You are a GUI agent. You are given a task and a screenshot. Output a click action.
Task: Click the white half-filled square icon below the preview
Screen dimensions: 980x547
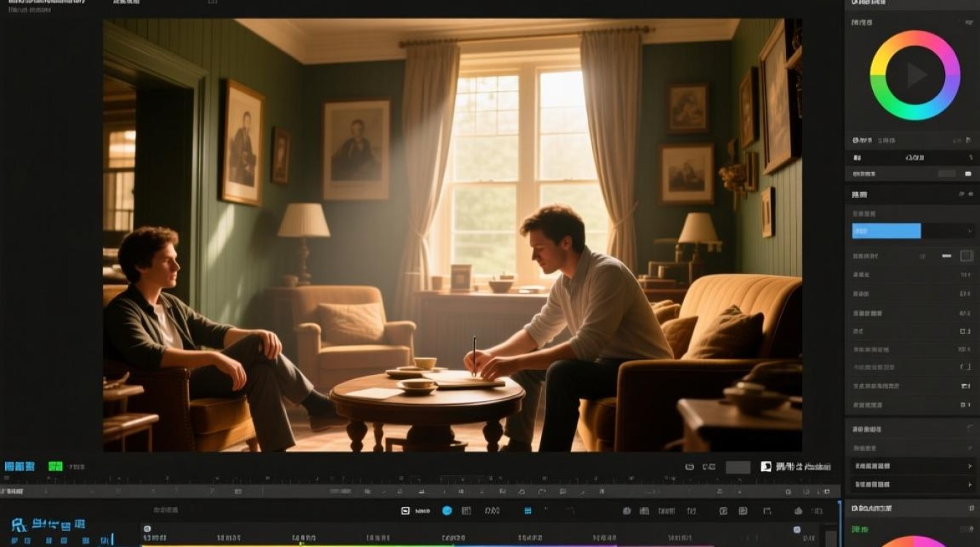(x=766, y=466)
